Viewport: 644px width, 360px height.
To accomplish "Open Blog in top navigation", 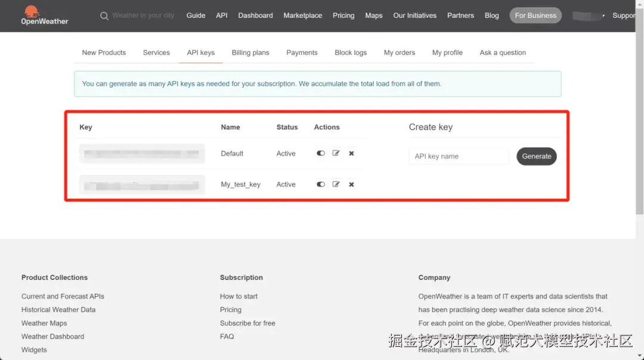I will pyautogui.click(x=491, y=16).
